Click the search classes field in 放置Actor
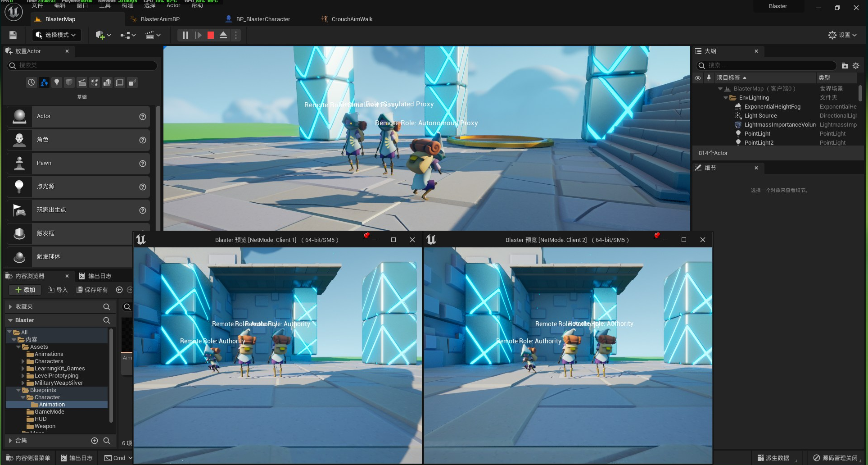868x465 pixels. click(x=82, y=66)
